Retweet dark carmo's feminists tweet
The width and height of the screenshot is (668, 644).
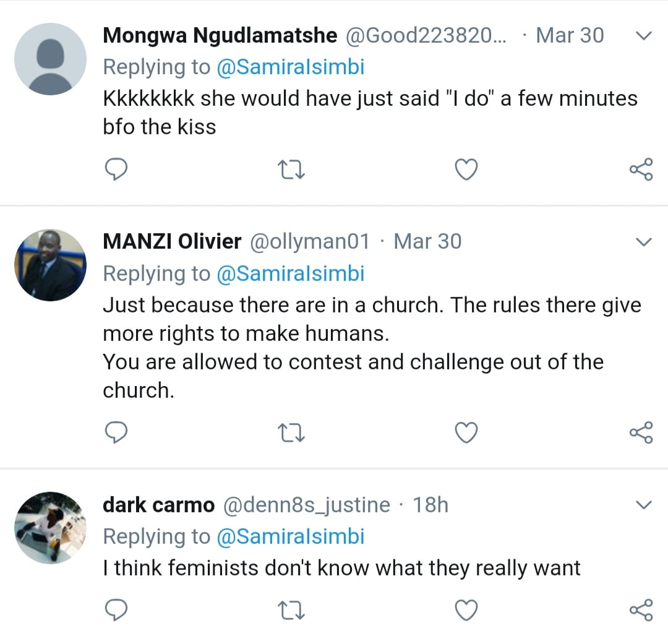coord(291,610)
